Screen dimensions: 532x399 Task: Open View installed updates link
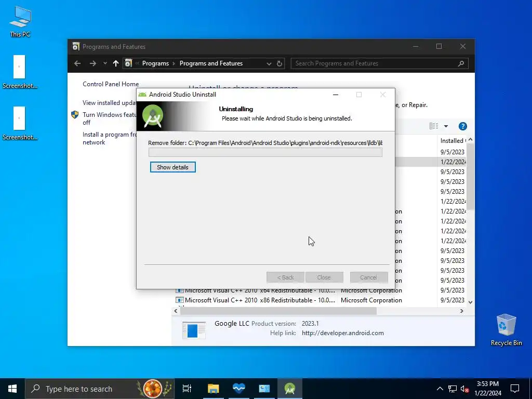point(109,103)
